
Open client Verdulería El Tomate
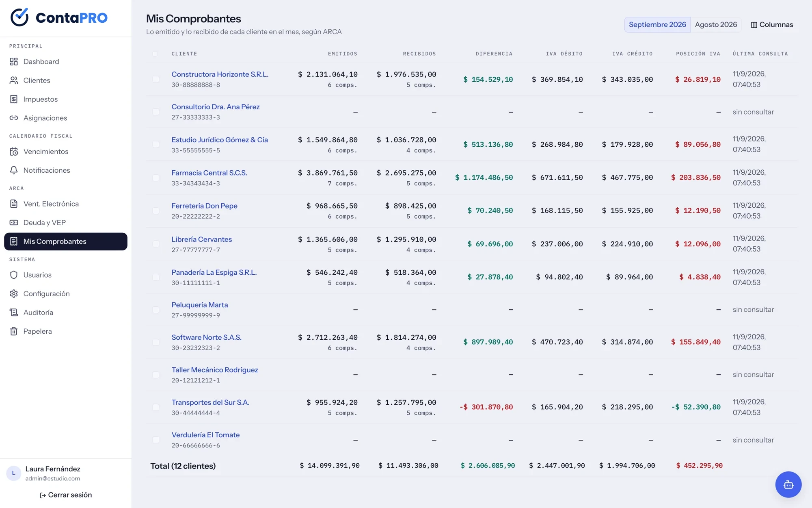tap(205, 435)
